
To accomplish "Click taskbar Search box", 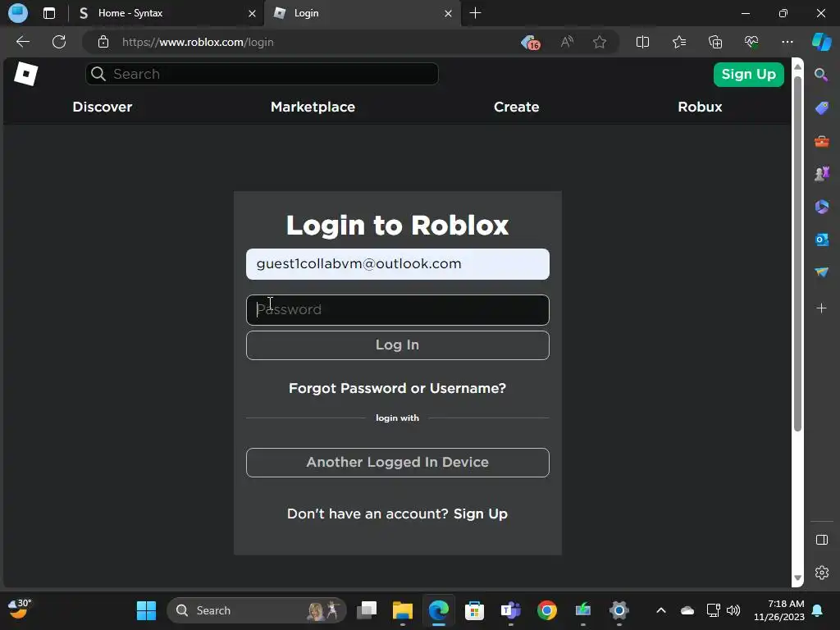I will (257, 610).
